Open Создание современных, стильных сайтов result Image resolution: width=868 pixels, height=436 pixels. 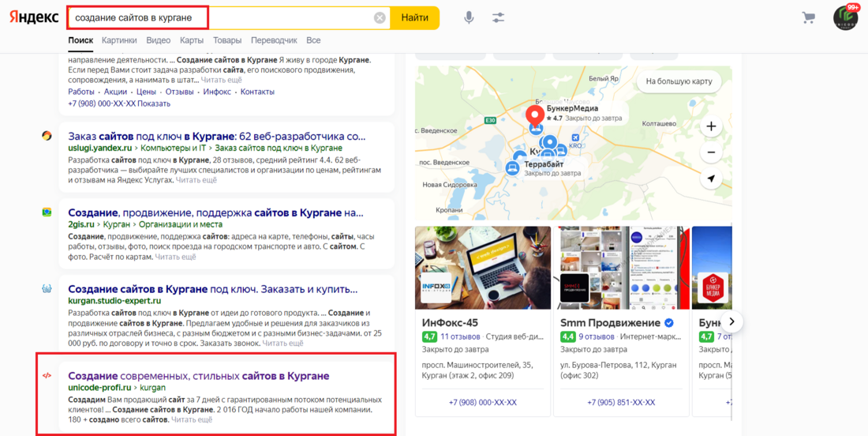click(x=199, y=376)
